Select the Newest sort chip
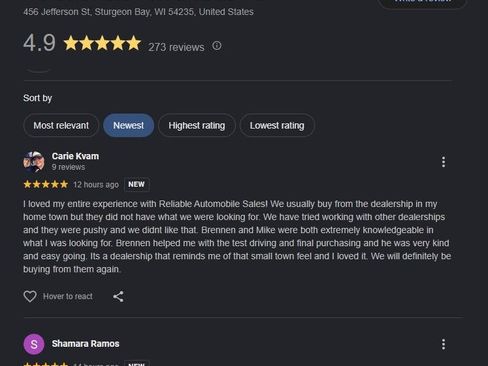The image size is (488, 366). 128,125
